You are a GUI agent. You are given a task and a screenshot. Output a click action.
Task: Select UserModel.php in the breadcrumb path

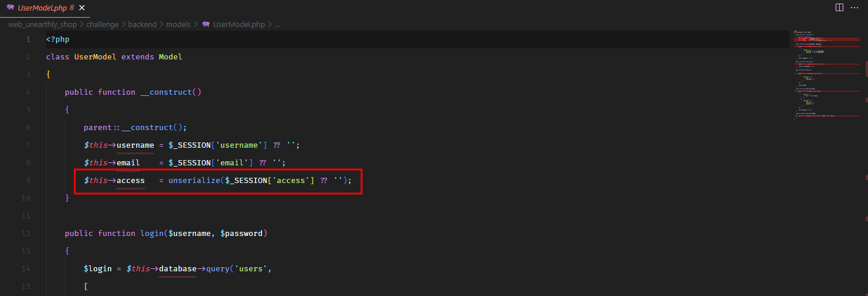(239, 25)
